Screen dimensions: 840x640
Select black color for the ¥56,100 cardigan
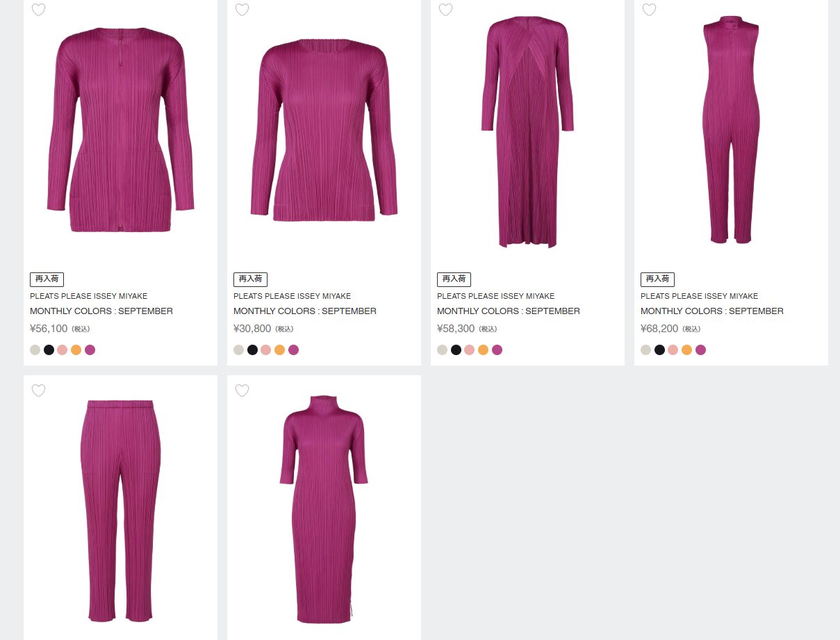[x=49, y=350]
